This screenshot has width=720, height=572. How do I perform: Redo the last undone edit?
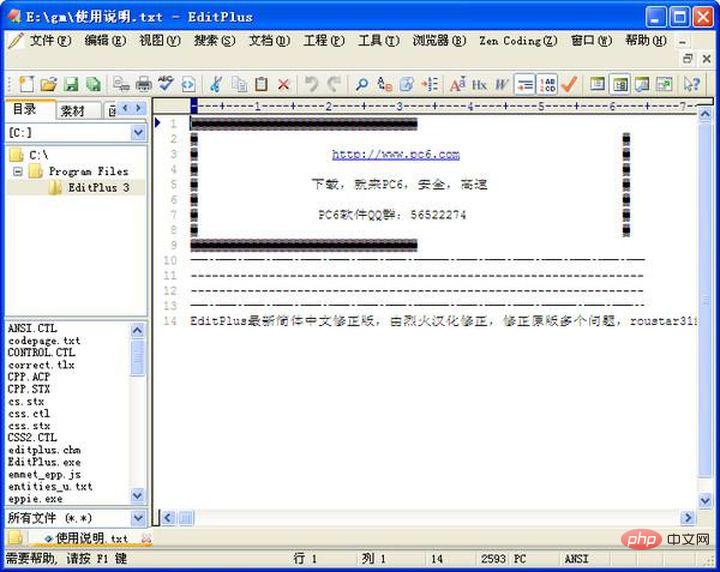point(334,84)
